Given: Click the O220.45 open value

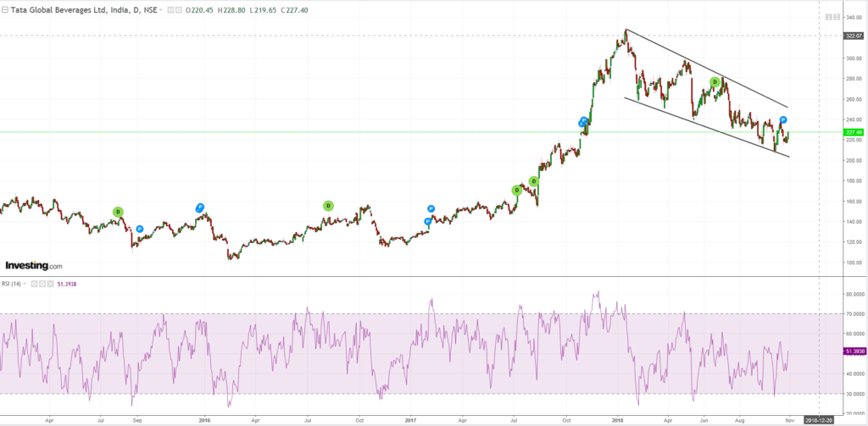Looking at the screenshot, I should pyautogui.click(x=198, y=10).
